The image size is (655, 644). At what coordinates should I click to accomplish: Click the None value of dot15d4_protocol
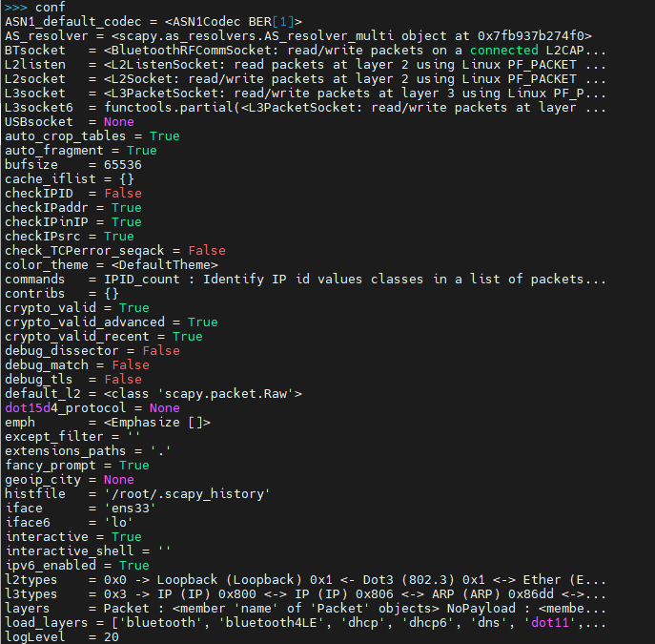click(165, 408)
